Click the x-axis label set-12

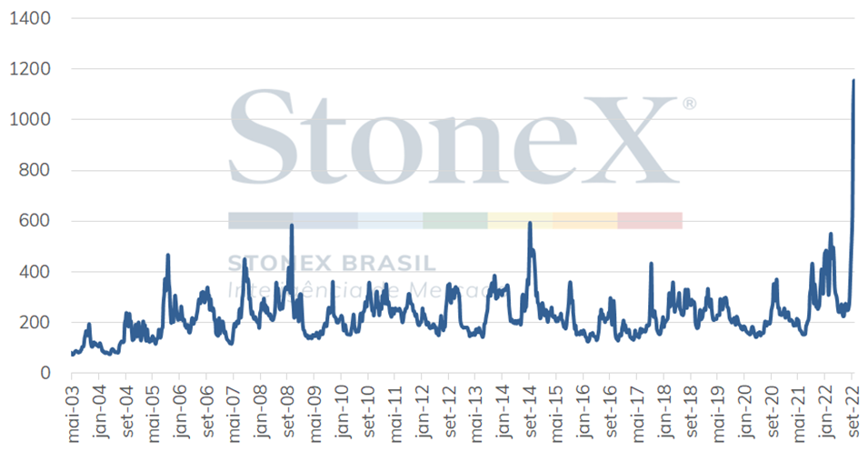pos(450,411)
